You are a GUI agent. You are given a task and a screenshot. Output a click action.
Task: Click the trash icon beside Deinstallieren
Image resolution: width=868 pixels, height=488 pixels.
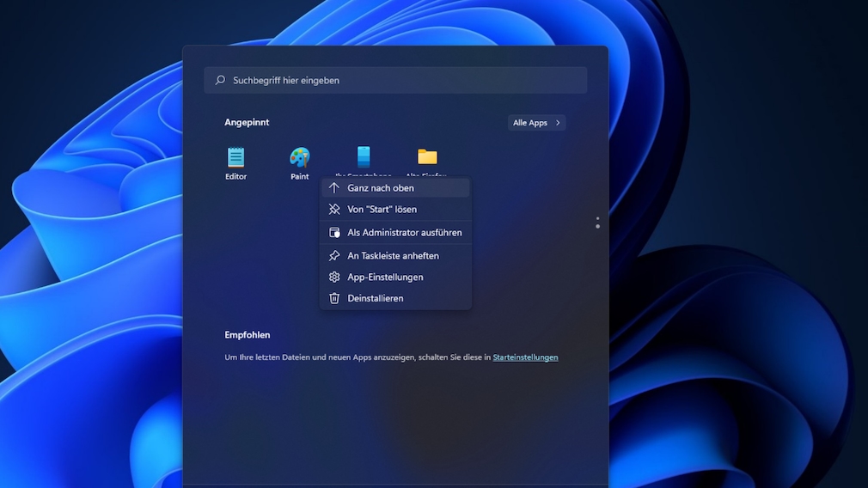click(x=334, y=298)
